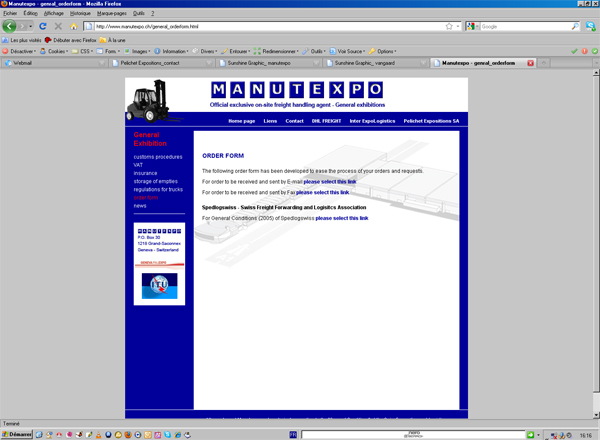Switch to the Pelichet Expositions_contact tab

pos(161,63)
